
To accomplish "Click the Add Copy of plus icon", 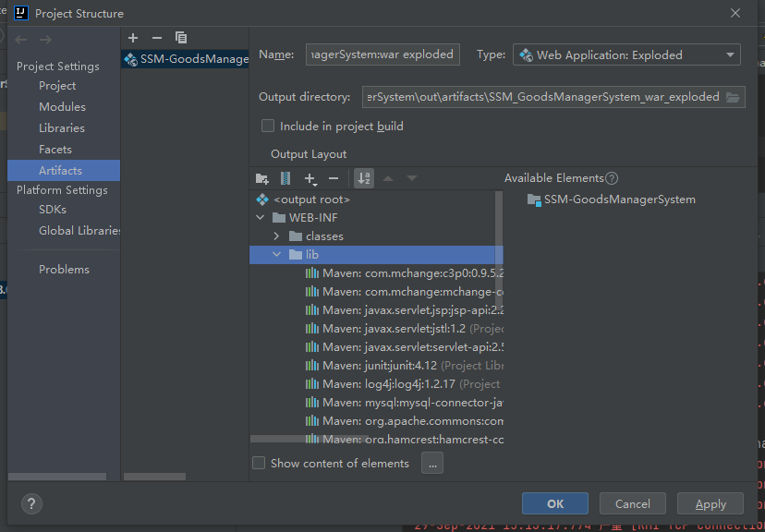I will [310, 179].
